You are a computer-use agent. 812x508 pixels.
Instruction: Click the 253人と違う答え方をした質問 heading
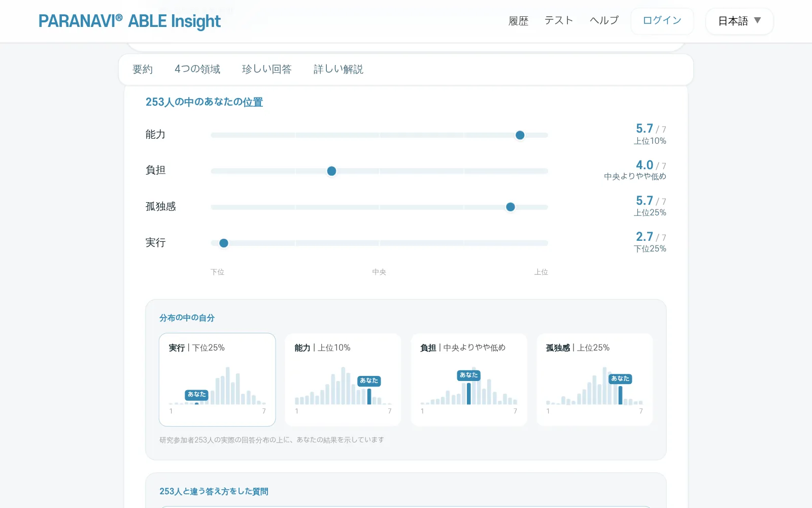pos(214,491)
